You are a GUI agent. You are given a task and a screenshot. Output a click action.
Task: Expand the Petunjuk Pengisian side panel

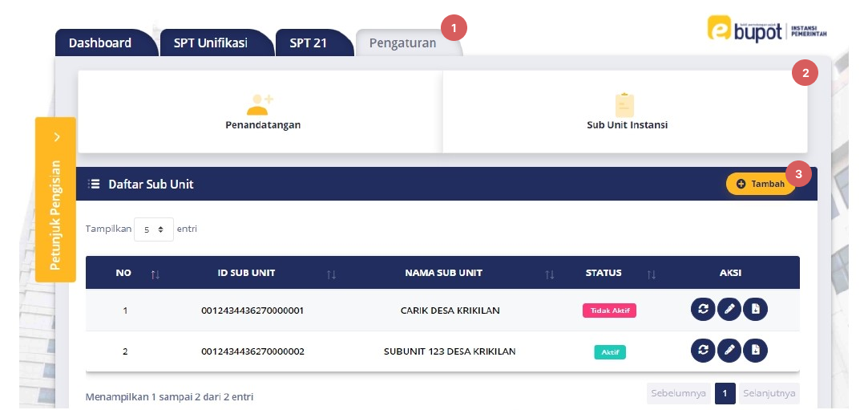pyautogui.click(x=55, y=200)
